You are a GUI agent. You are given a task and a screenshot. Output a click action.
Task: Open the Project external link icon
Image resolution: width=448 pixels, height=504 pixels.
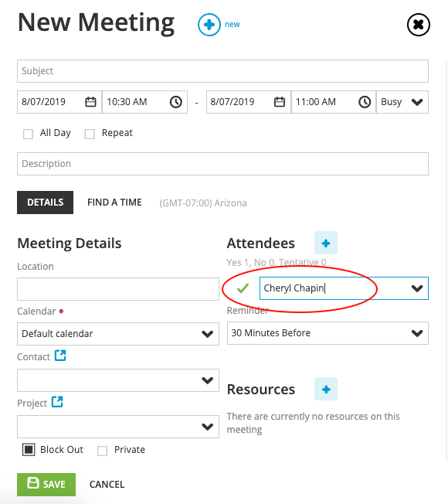tap(57, 402)
